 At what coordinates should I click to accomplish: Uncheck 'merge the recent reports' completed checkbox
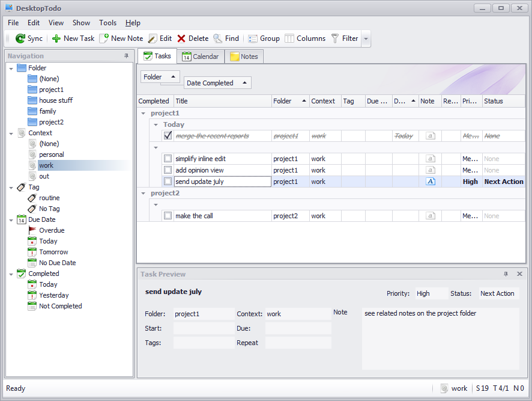point(168,136)
